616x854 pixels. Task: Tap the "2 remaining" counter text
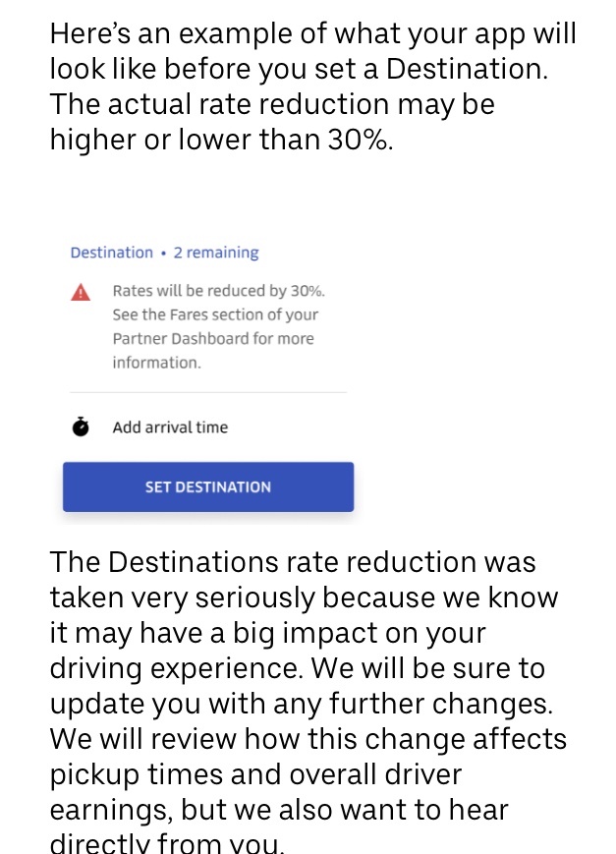tap(216, 253)
